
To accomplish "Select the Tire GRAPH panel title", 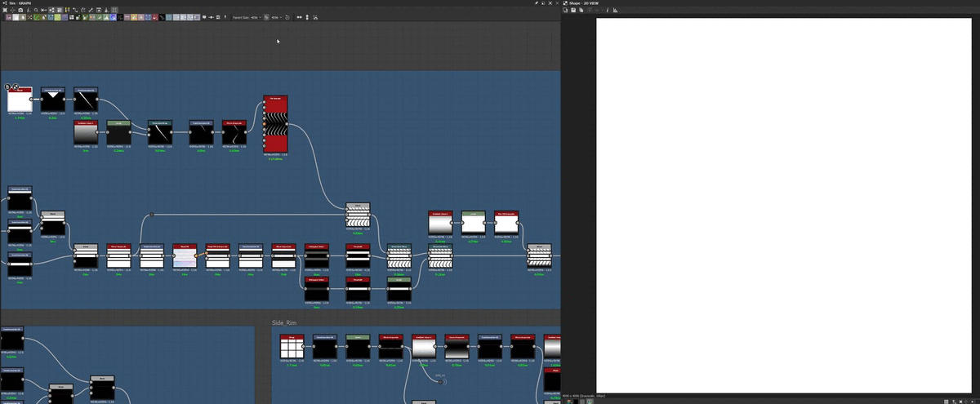I will pos(19,3).
